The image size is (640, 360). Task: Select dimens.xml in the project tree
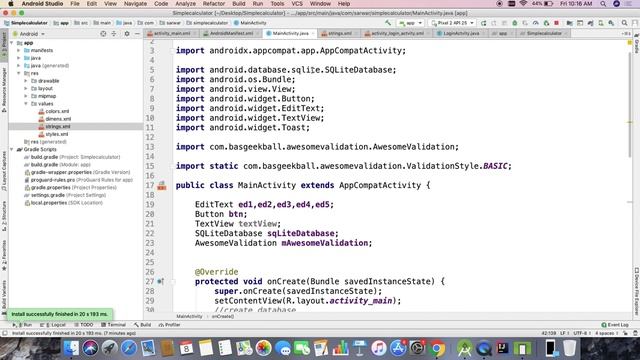click(54, 119)
